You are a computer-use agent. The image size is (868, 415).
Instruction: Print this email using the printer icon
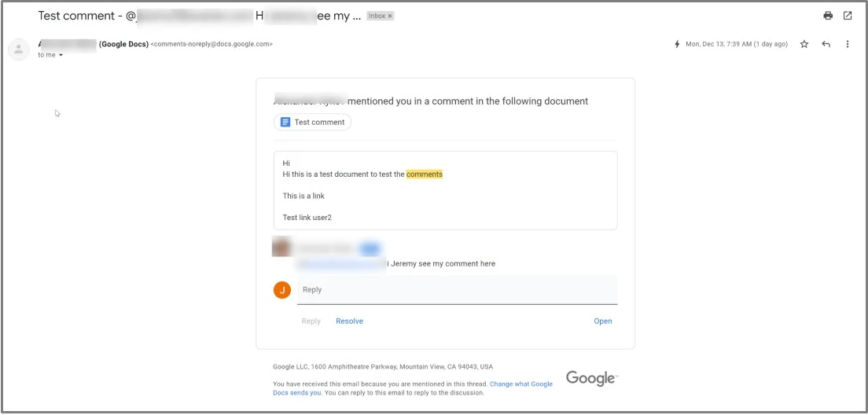[x=828, y=16]
